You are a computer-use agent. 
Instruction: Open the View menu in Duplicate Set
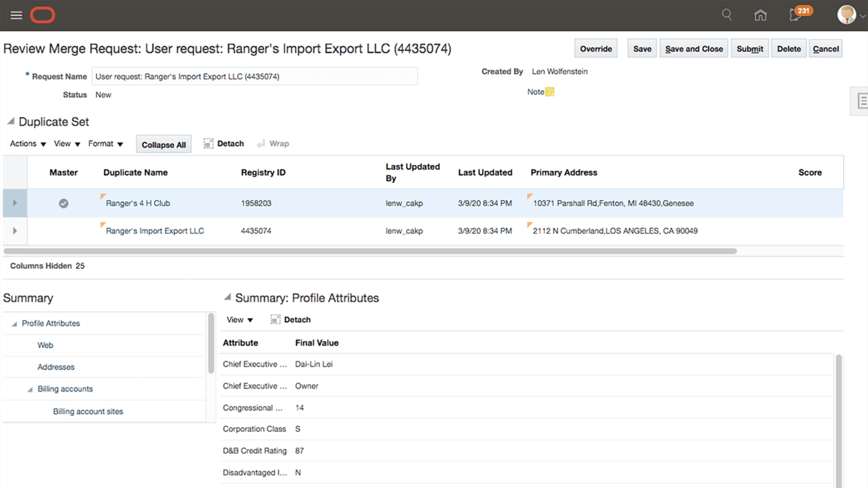67,144
